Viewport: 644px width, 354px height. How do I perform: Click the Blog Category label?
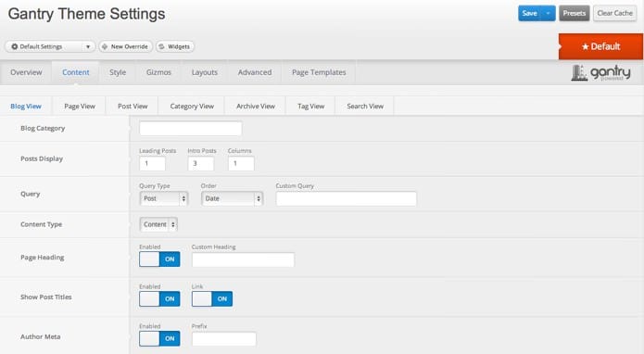pyautogui.click(x=43, y=128)
